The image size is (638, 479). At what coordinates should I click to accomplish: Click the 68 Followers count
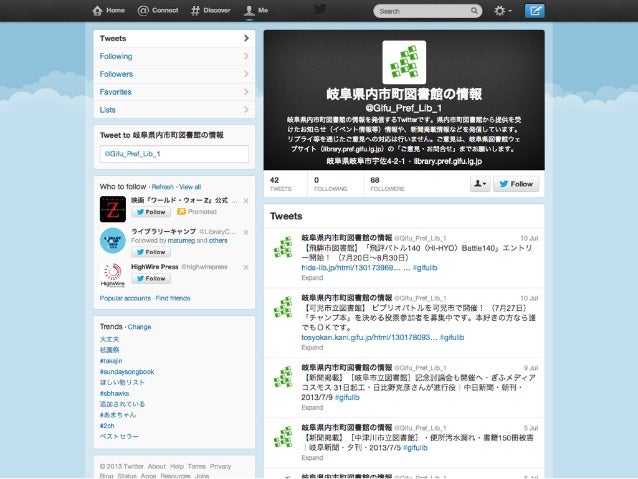pyautogui.click(x=387, y=184)
